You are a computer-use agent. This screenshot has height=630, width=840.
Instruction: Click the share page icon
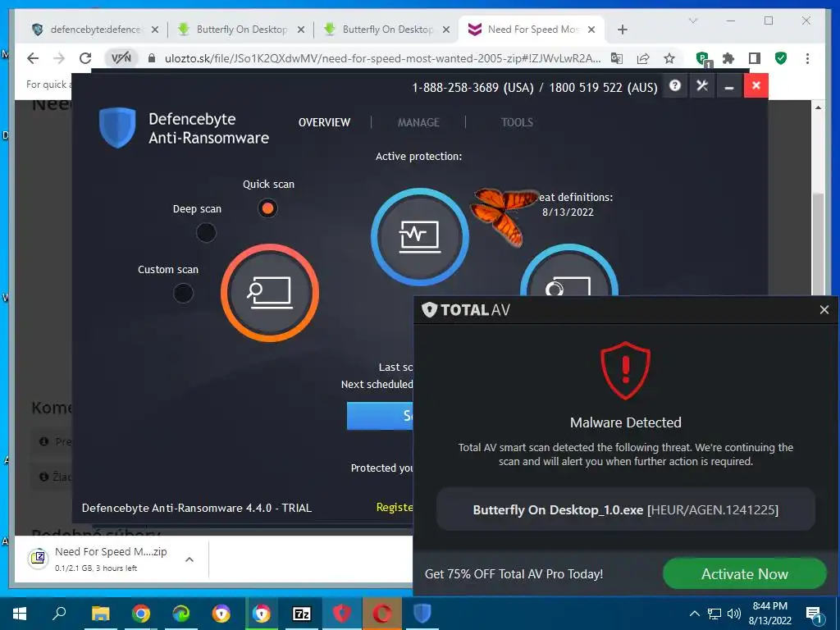(x=643, y=58)
